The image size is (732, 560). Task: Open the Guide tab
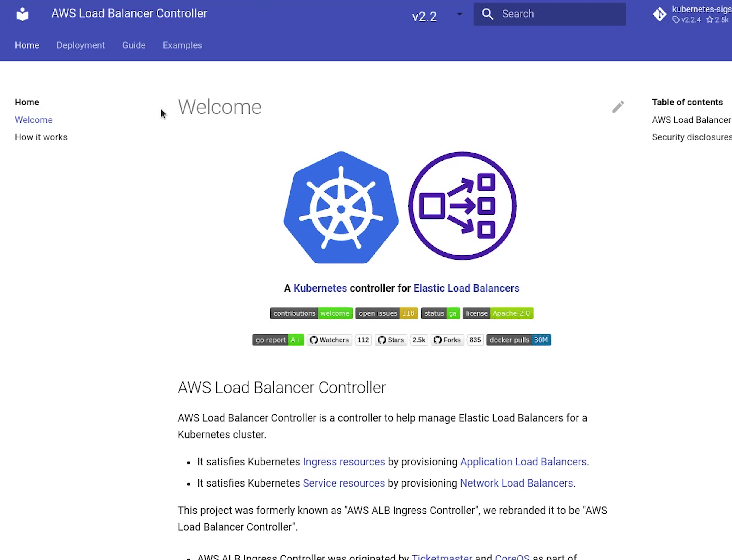pyautogui.click(x=134, y=45)
